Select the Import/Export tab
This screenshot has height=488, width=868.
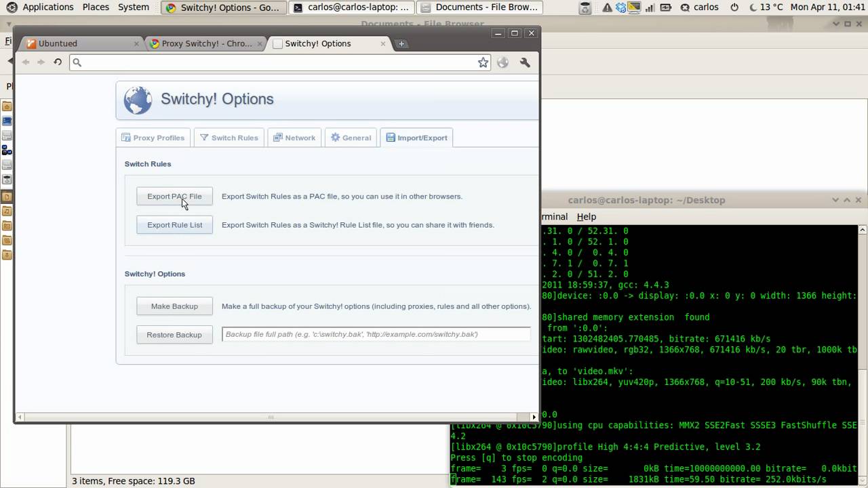(416, 138)
